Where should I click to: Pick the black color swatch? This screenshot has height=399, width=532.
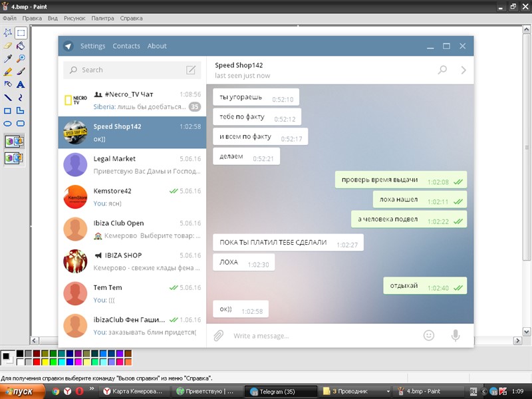pyautogui.click(x=20, y=354)
